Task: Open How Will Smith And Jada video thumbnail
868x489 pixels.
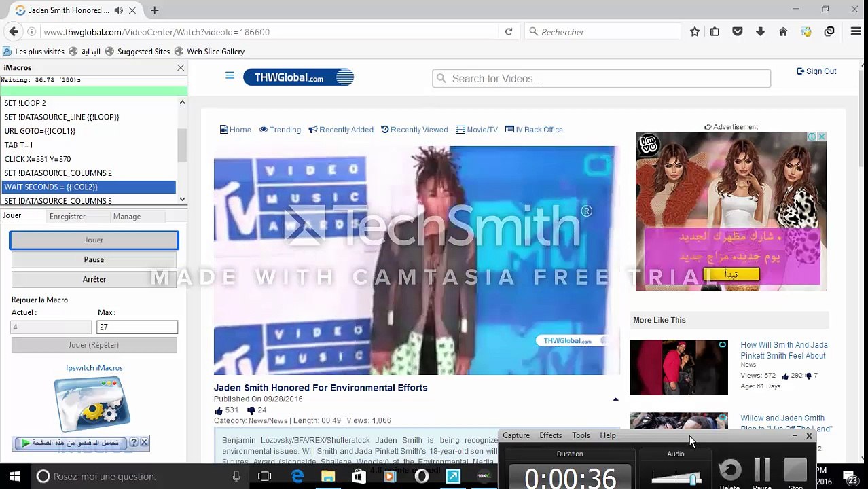Action: (679, 367)
